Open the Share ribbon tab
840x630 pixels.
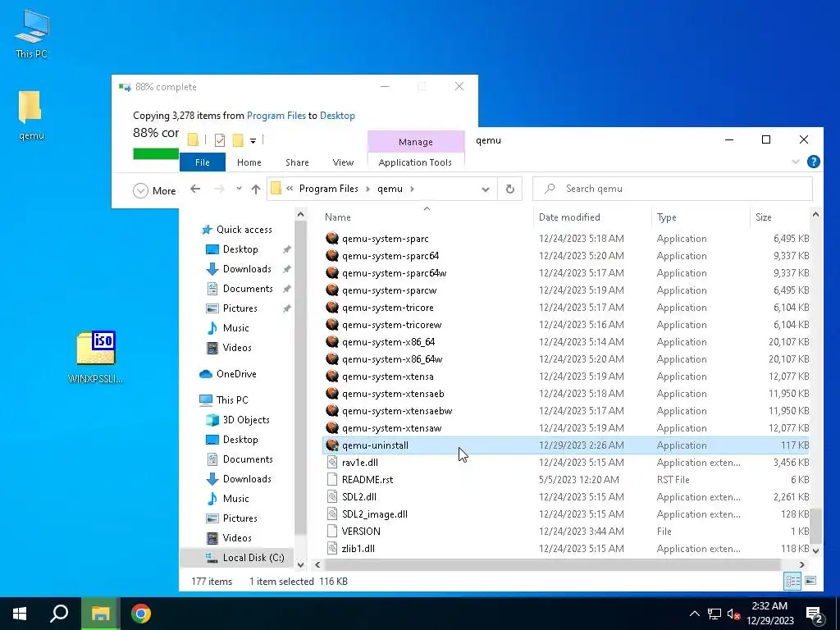coord(297,162)
